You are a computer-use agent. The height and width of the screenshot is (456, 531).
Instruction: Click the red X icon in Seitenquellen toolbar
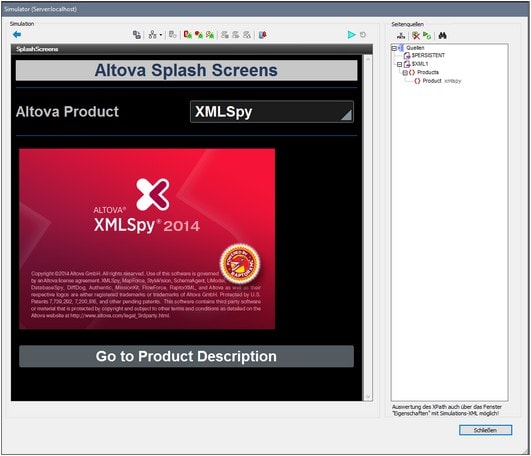416,36
